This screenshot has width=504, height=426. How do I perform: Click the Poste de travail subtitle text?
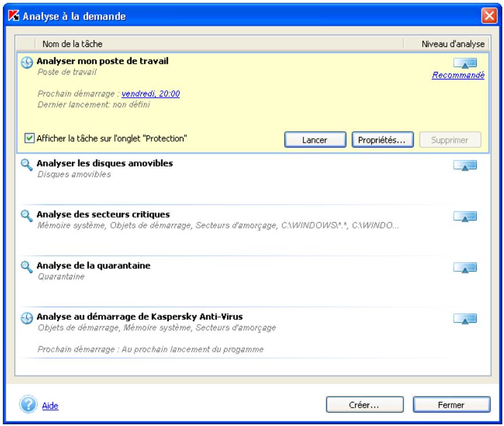[x=67, y=72]
